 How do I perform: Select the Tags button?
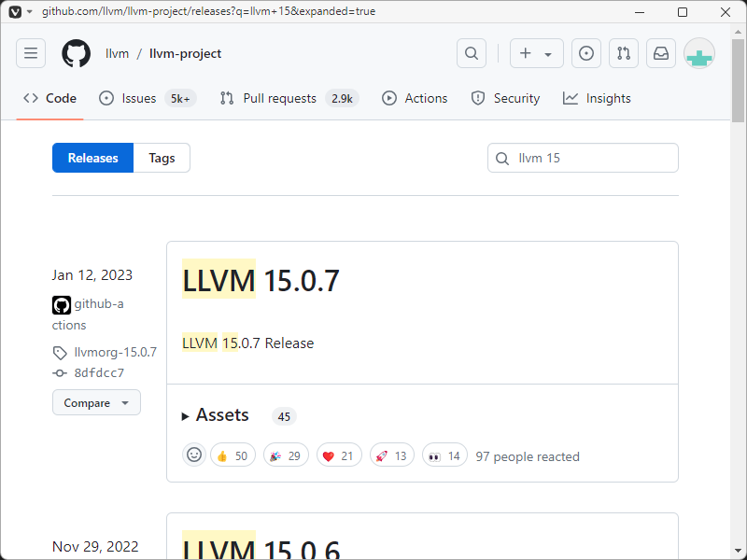[162, 158]
